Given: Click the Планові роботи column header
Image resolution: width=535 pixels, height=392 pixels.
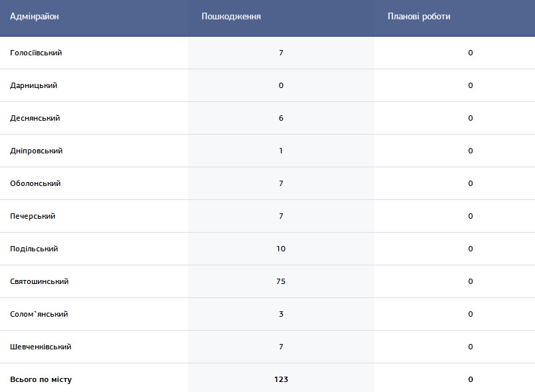Looking at the screenshot, I should pyautogui.click(x=419, y=17).
